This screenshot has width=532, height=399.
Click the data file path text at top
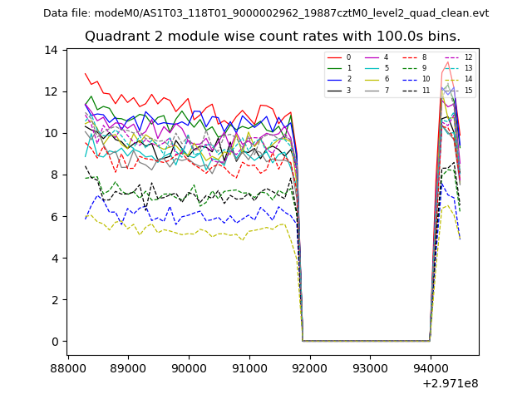266,13
